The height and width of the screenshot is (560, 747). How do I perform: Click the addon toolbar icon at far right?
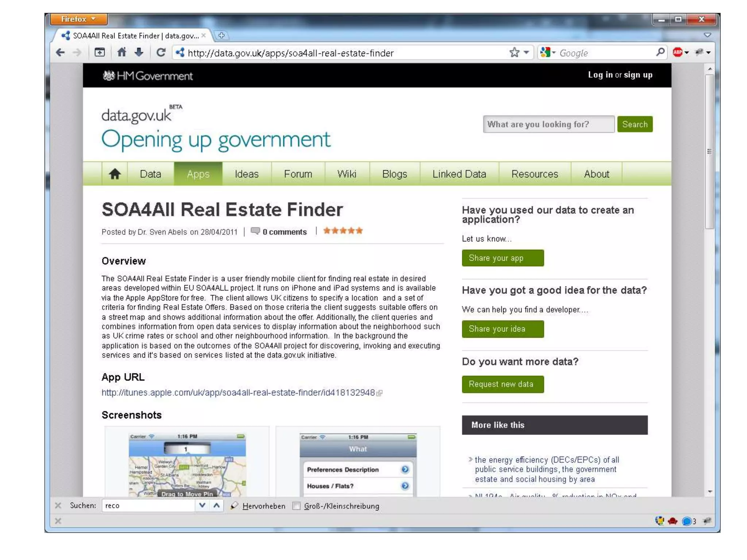700,52
